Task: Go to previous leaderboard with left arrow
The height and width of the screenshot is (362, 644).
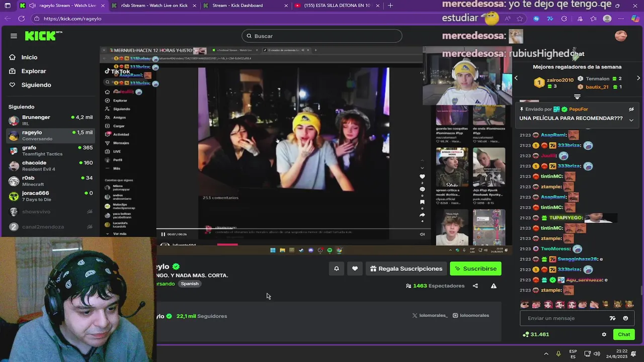Action: point(516,78)
